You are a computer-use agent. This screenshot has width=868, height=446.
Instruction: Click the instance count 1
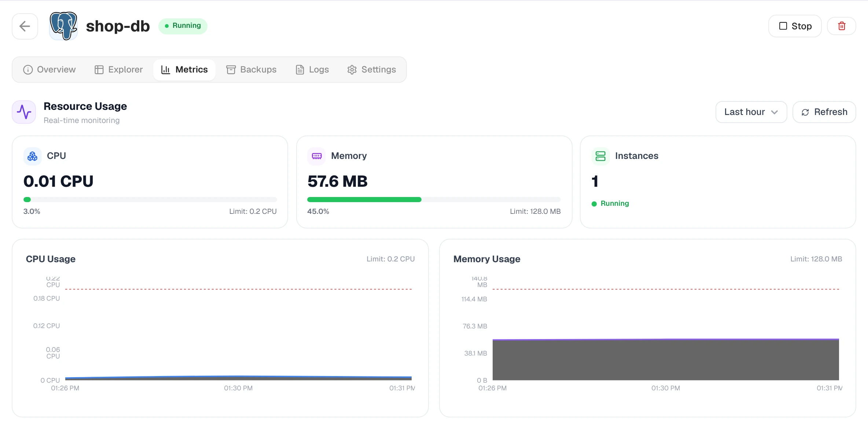595,181
